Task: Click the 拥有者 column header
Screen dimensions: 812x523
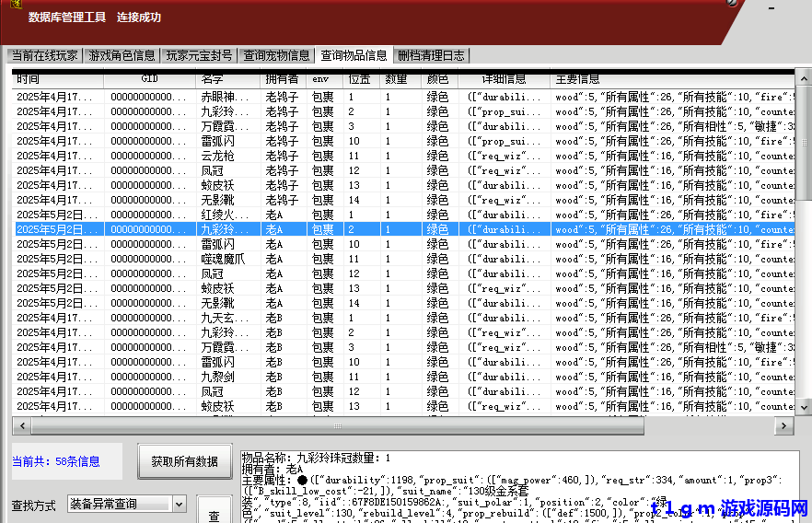Action: pos(282,80)
